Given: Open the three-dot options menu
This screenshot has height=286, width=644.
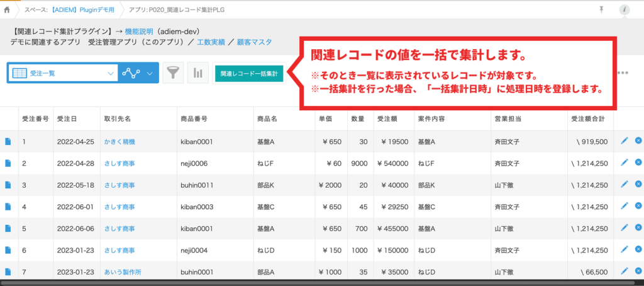Looking at the screenshot, I should tap(623, 73).
